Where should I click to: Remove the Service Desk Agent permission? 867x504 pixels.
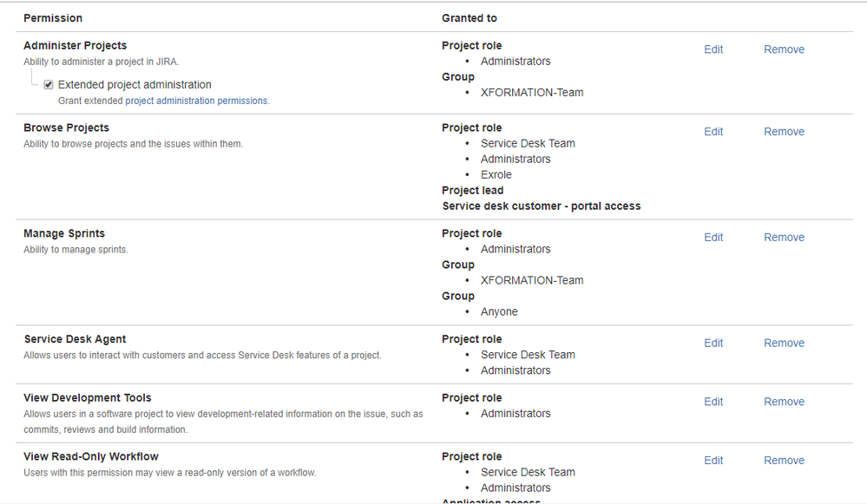[783, 343]
